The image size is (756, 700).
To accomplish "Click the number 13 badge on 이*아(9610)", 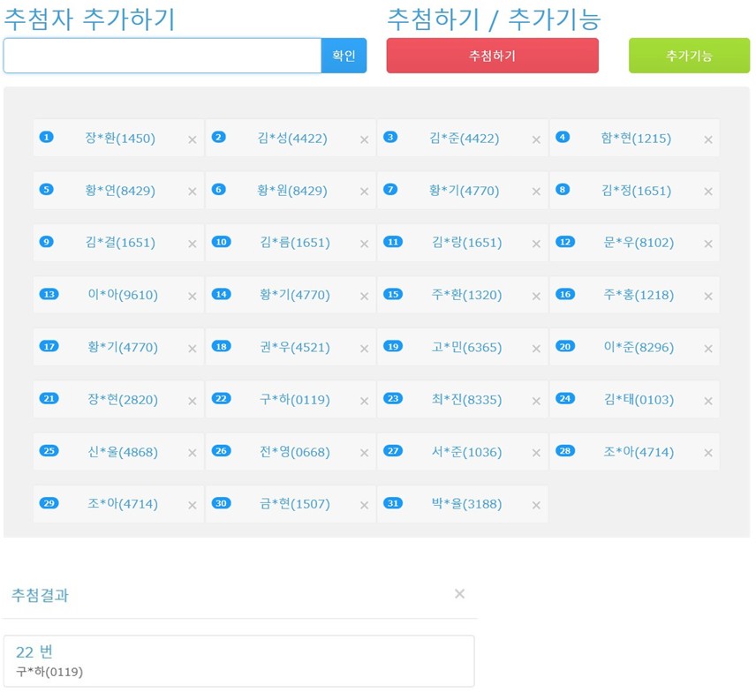I will 49,294.
